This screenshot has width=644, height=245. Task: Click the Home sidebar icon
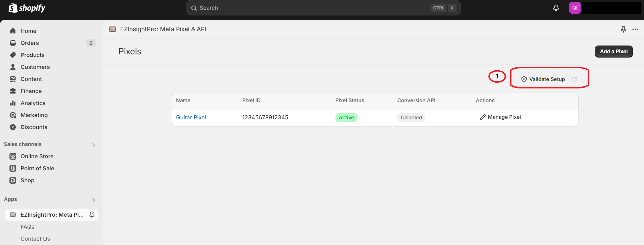(x=13, y=31)
